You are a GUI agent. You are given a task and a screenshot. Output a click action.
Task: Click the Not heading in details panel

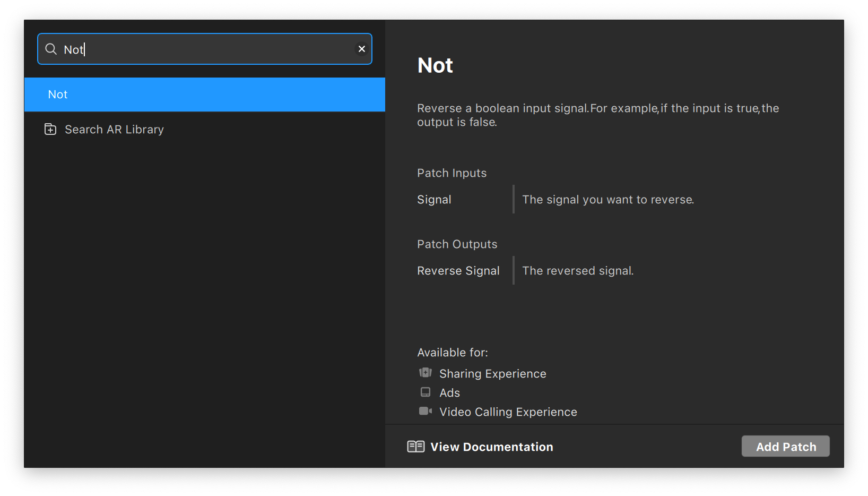(x=435, y=65)
